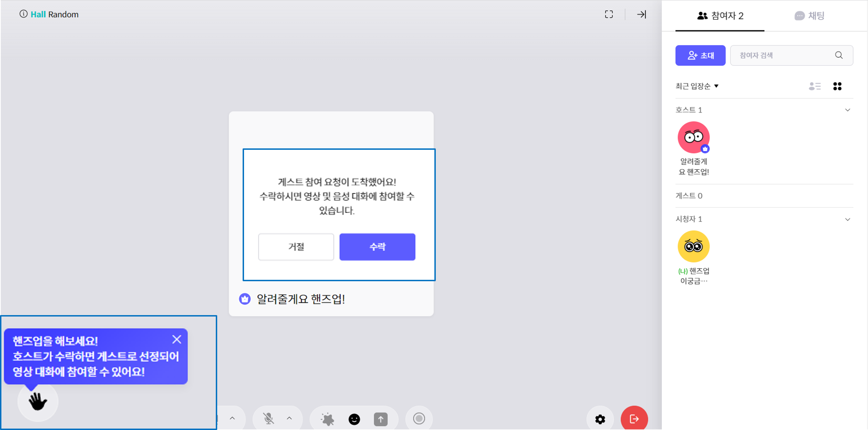
Task: Switch to the 채팅 tab
Action: point(809,16)
